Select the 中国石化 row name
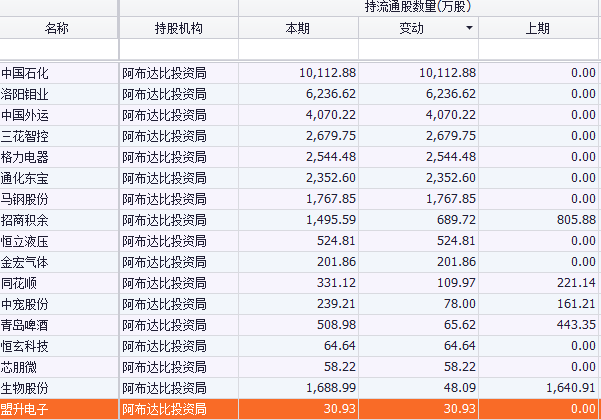The image size is (601, 420). click(x=25, y=73)
